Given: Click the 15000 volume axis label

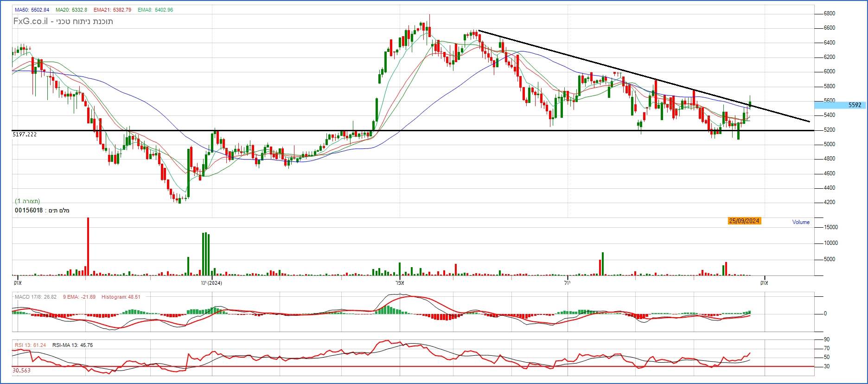Looking at the screenshot, I should point(830,227).
